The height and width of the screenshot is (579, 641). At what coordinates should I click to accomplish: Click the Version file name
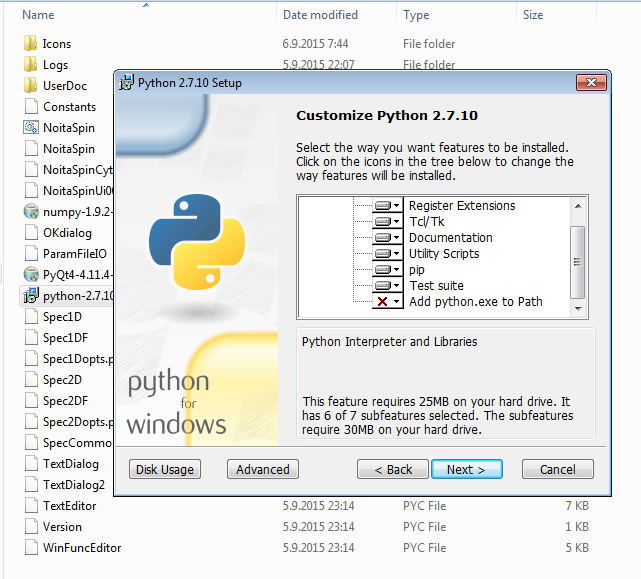tap(62, 527)
